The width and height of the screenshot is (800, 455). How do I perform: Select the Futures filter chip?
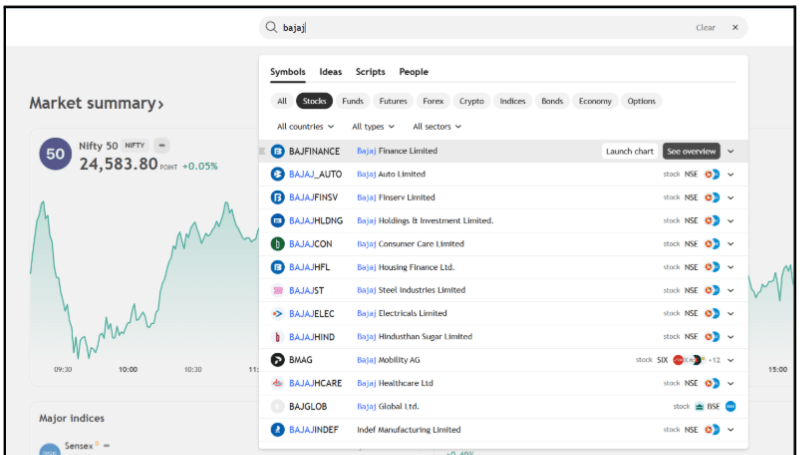(393, 101)
